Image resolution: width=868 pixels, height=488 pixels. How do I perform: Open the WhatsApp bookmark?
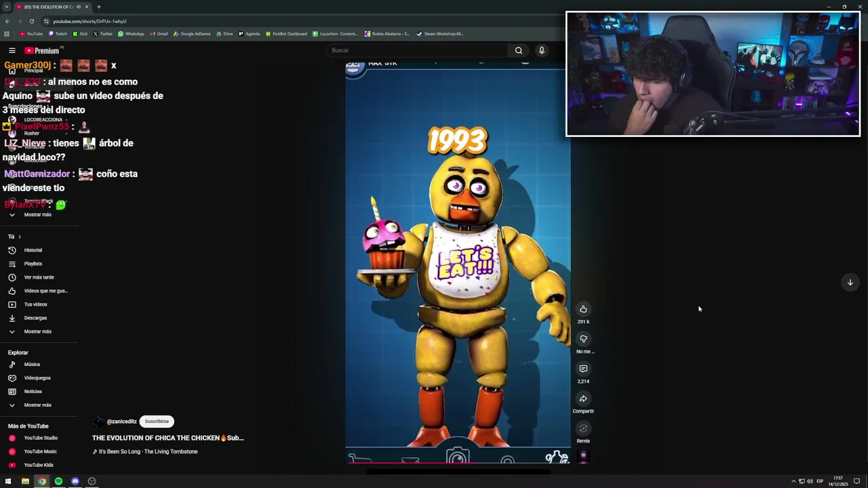(x=131, y=34)
